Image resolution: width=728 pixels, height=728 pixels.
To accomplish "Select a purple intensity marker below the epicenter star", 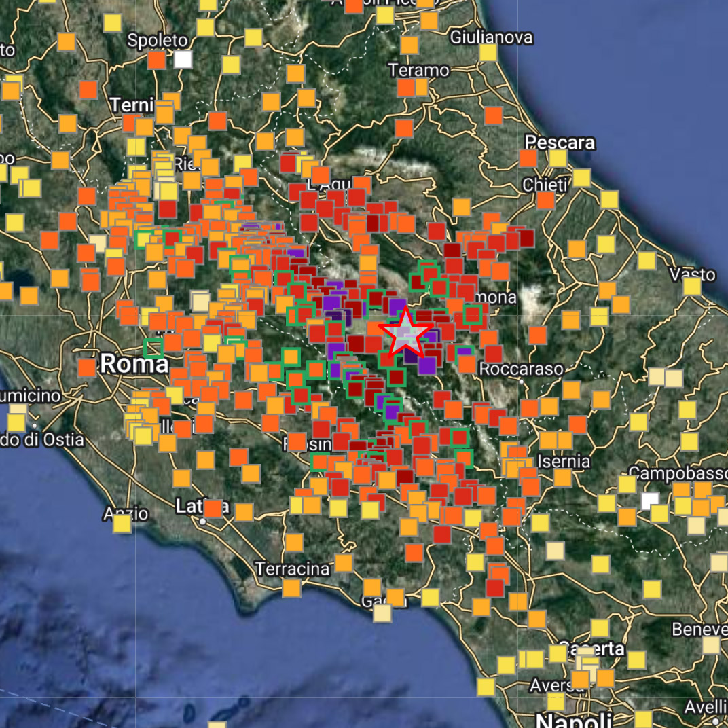I will tap(427, 365).
